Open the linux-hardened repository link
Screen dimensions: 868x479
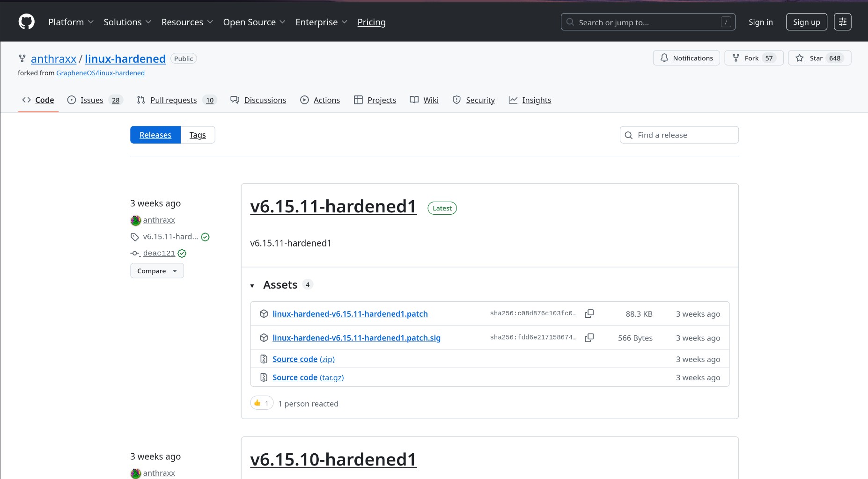click(125, 58)
